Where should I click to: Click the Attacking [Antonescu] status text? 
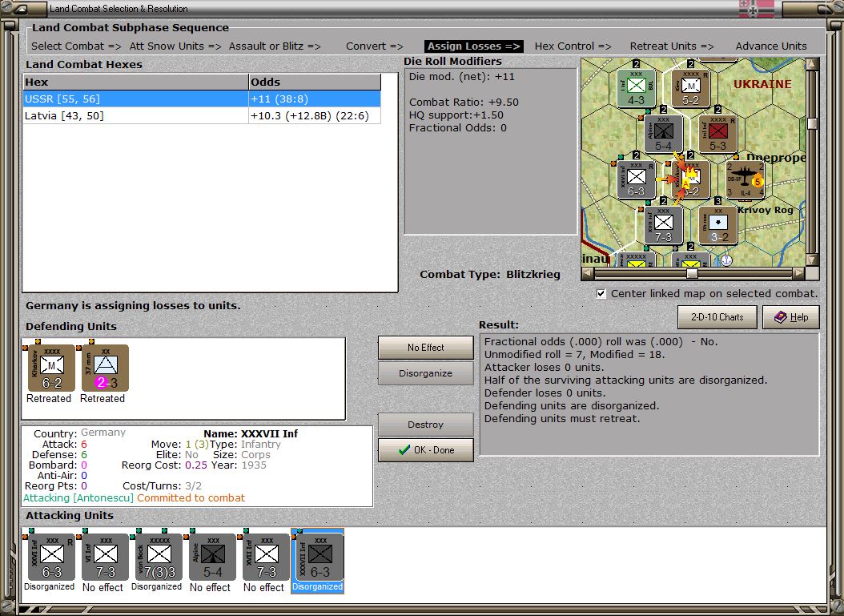click(x=78, y=498)
